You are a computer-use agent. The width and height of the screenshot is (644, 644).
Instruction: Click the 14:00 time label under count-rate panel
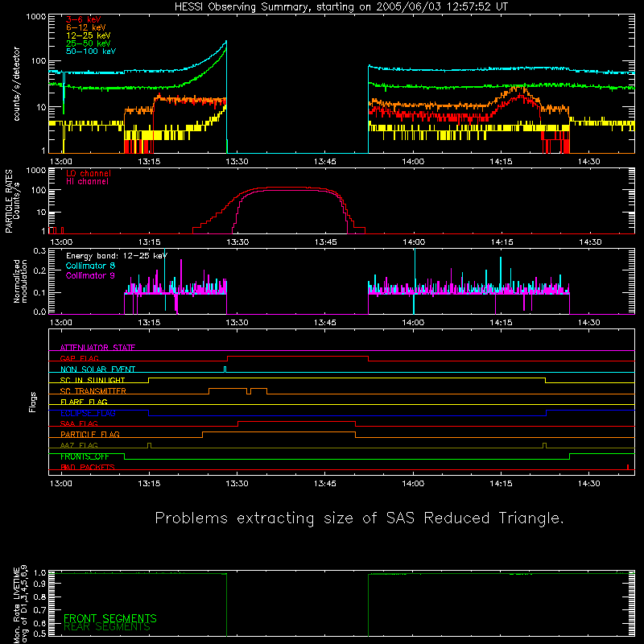pyautogui.click(x=413, y=162)
